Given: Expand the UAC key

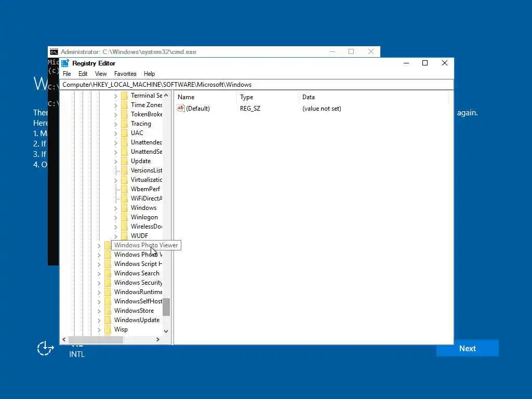Looking at the screenshot, I should (116, 134).
